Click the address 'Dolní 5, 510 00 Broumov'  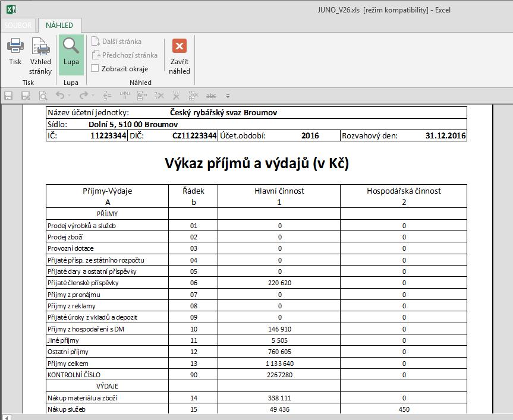133,124
